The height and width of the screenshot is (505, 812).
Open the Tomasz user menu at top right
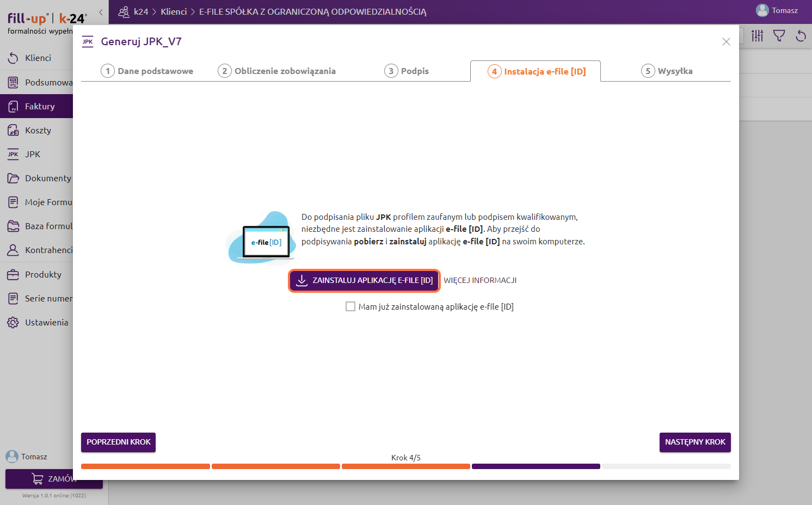(777, 11)
